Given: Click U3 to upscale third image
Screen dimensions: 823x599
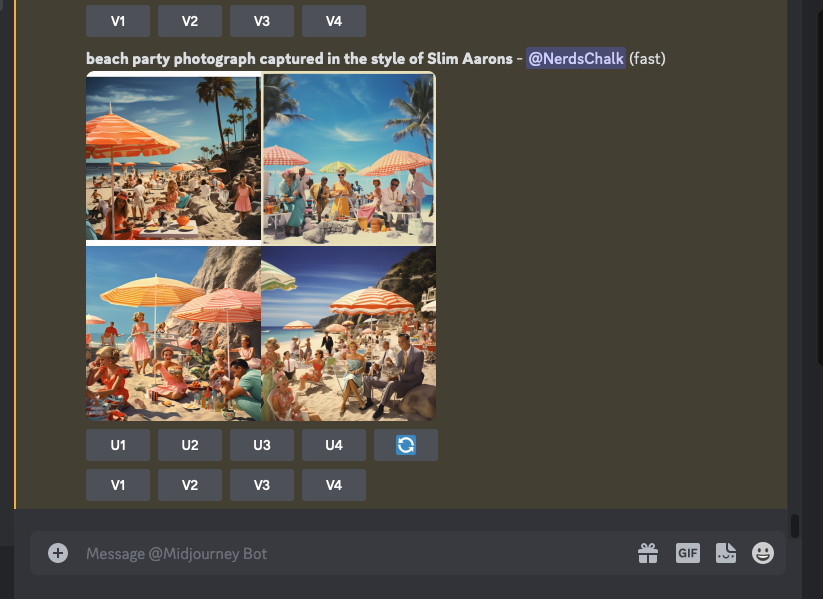Looking at the screenshot, I should pyautogui.click(x=262, y=445).
